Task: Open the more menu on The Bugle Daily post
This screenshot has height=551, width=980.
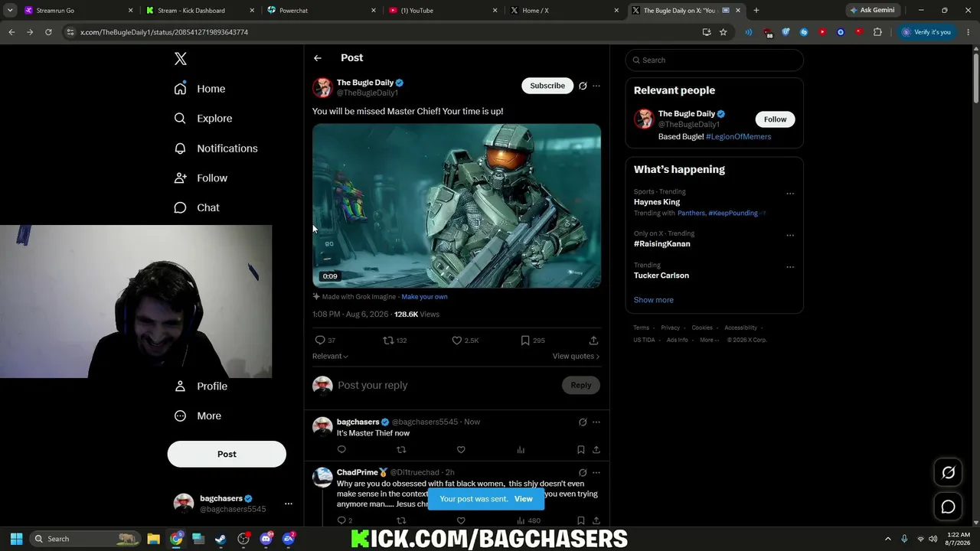Action: 596,86
